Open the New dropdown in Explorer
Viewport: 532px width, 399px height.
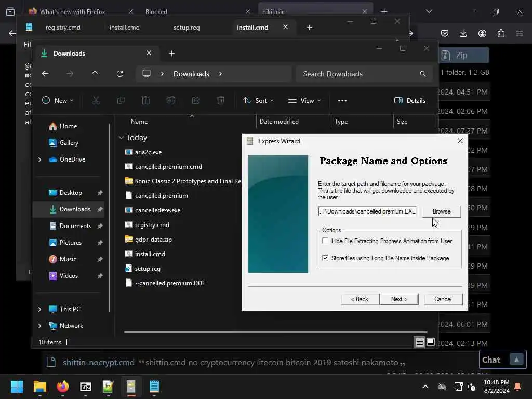[x=57, y=100]
